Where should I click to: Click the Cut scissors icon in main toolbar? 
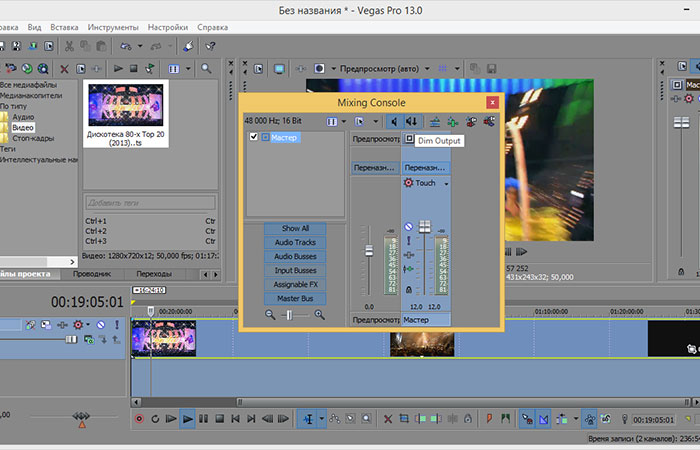tap(69, 46)
